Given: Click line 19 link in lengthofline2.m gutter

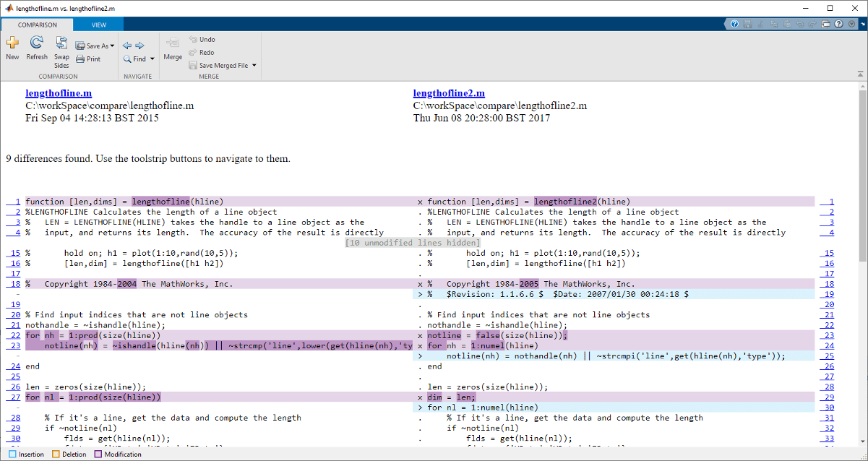Looking at the screenshot, I should pos(827,294).
